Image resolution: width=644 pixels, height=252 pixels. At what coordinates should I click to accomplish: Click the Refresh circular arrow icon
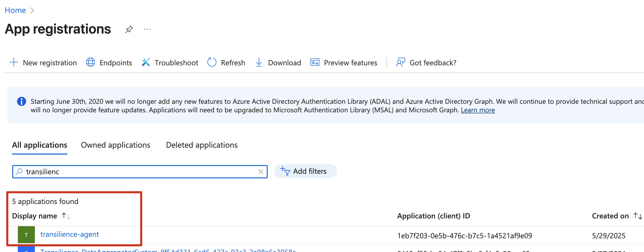point(212,62)
